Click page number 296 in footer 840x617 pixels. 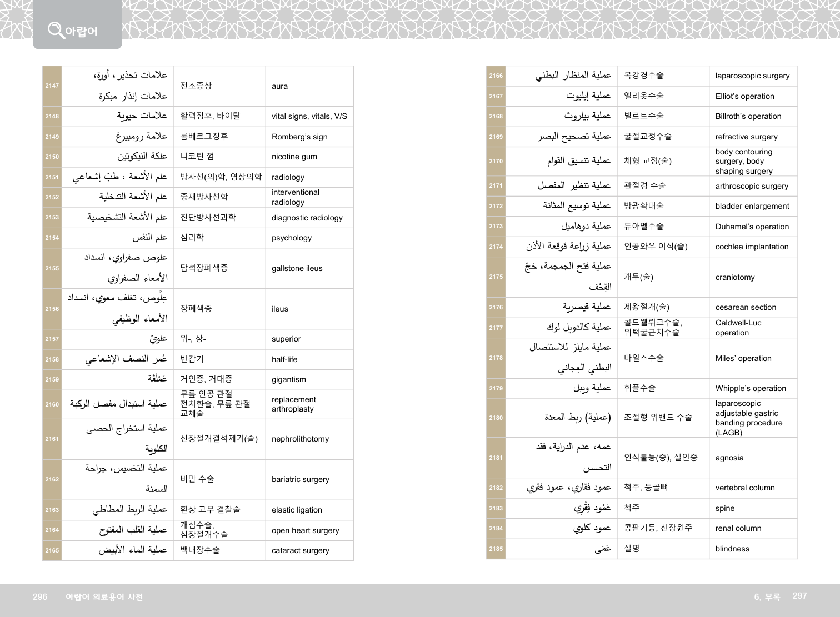pos(40,596)
